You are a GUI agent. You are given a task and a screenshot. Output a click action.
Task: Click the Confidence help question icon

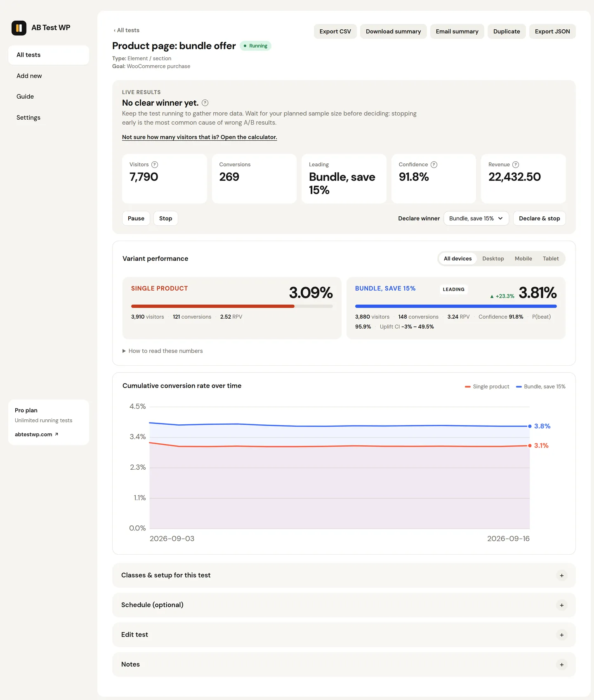pos(434,165)
